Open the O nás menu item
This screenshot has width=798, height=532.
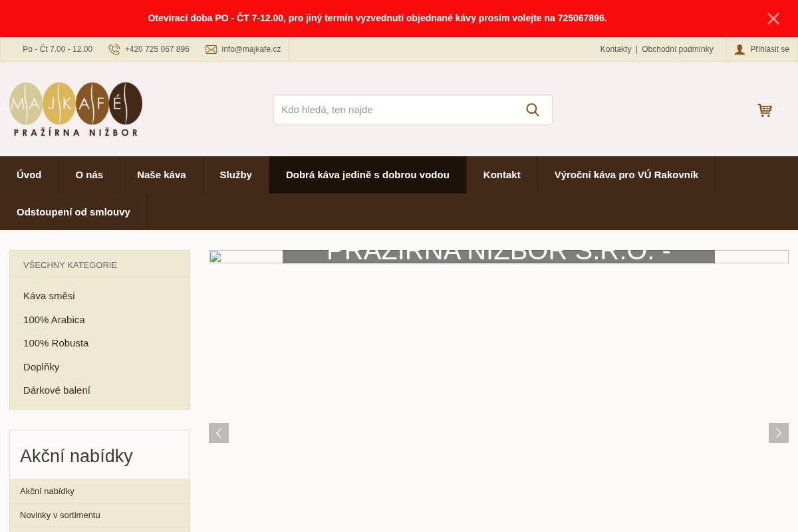[89, 175]
